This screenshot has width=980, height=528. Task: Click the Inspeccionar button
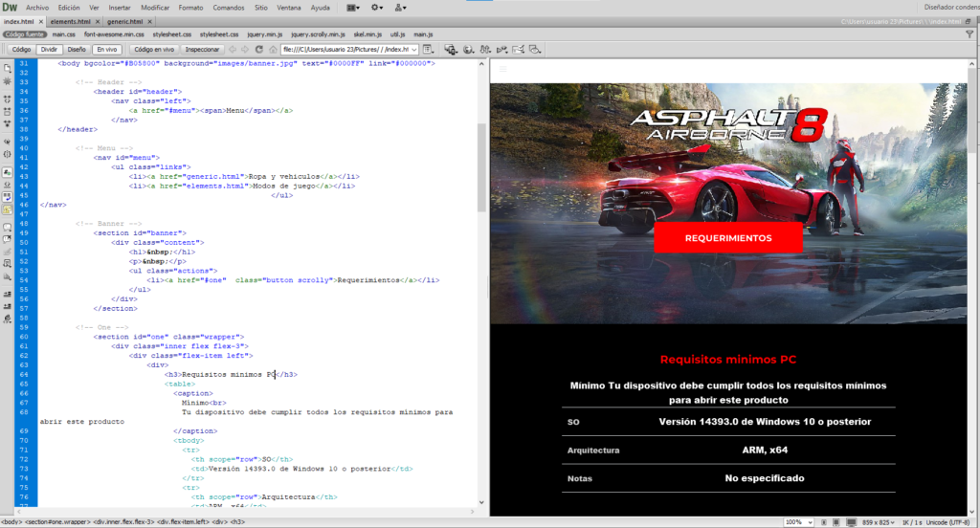click(x=202, y=50)
